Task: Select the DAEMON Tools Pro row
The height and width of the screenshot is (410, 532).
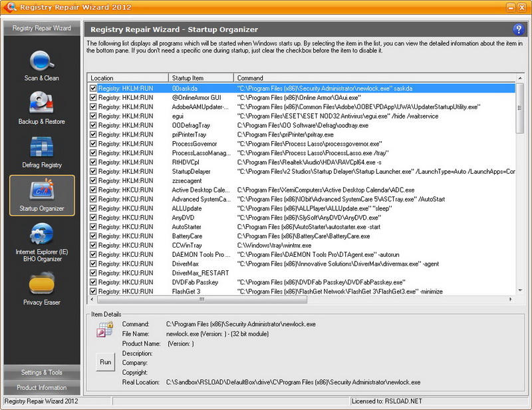Action: (x=302, y=254)
